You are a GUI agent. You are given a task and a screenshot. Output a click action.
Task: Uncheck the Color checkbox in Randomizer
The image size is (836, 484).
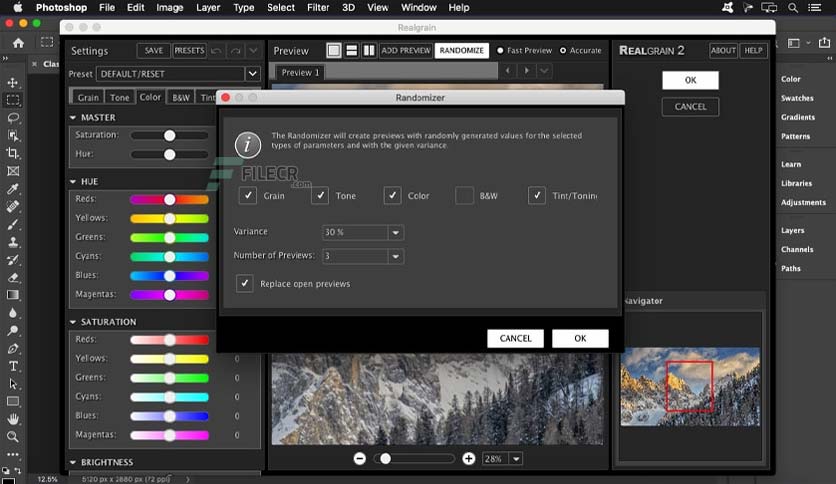tap(392, 196)
